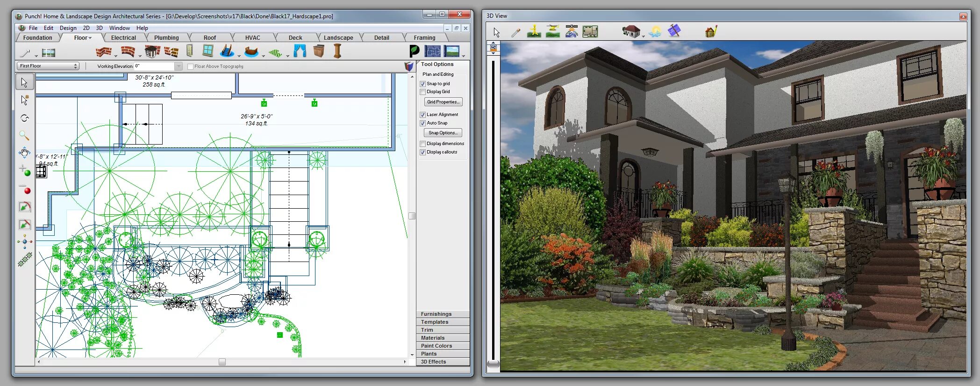Select the round deck tool
980x386 pixels.
(x=251, y=51)
